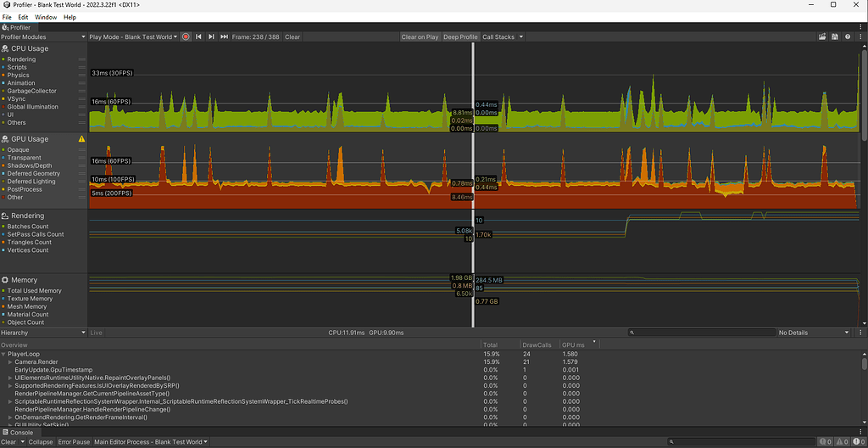Toggle Error Pause in the Console

tap(74, 442)
